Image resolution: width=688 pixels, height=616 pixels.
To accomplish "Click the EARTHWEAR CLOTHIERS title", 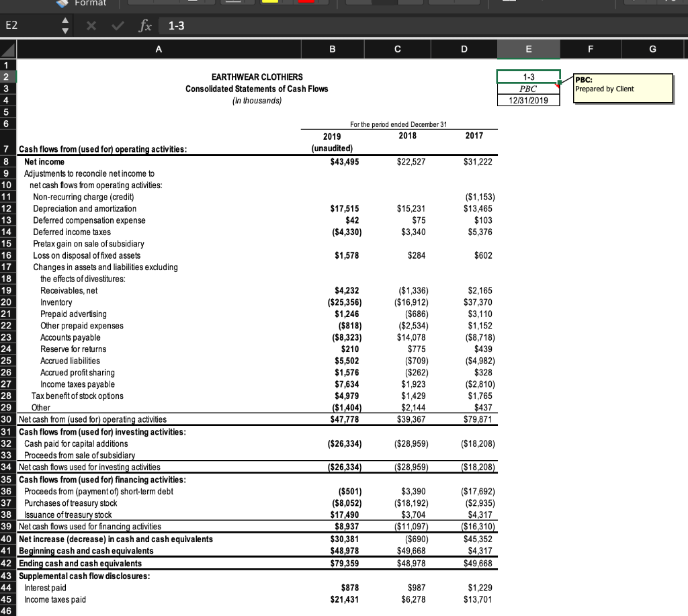I will tap(257, 77).
